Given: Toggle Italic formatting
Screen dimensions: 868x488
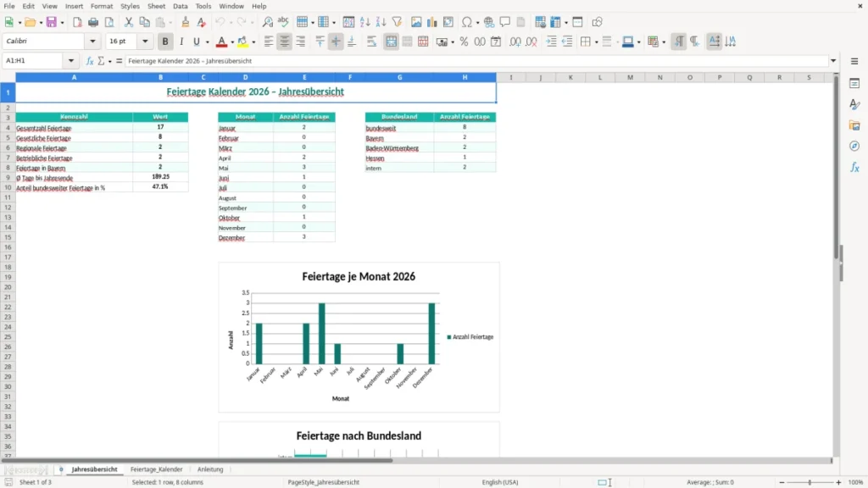Looking at the screenshot, I should click(181, 42).
